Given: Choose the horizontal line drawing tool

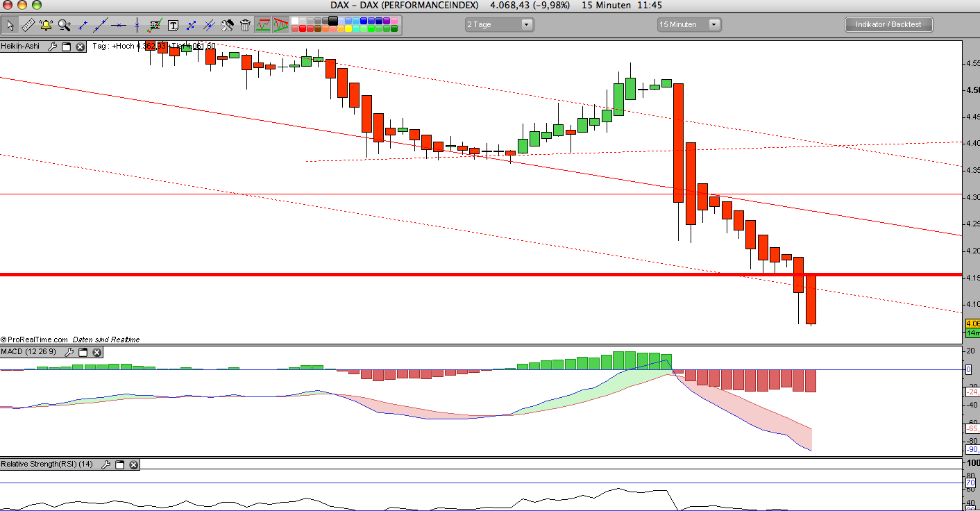Looking at the screenshot, I should coord(119,26).
